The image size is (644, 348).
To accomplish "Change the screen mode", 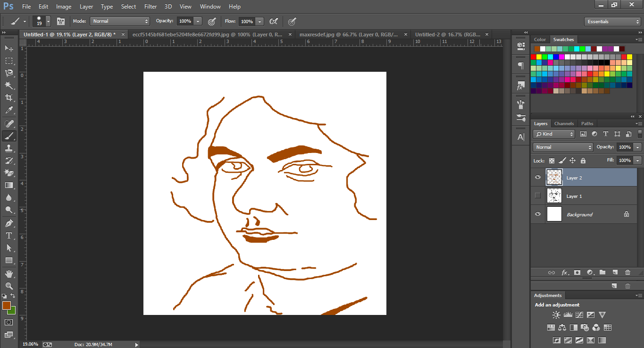I will pos(9,334).
